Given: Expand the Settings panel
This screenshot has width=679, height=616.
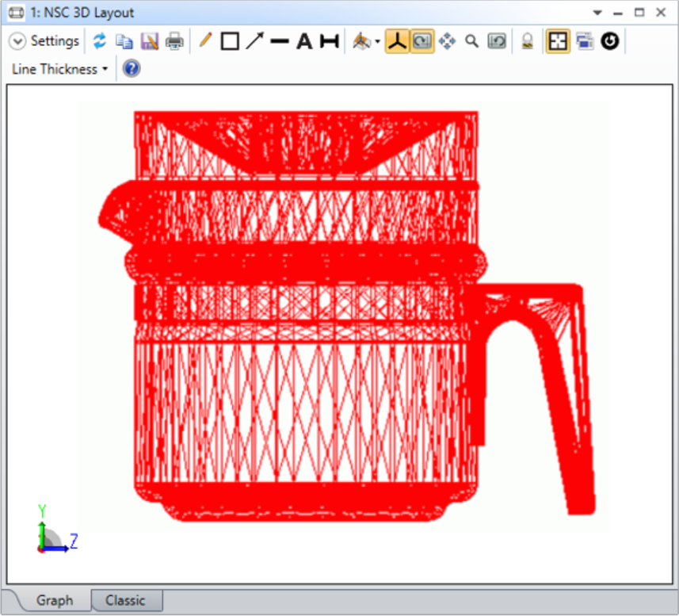Looking at the screenshot, I should 16,40.
